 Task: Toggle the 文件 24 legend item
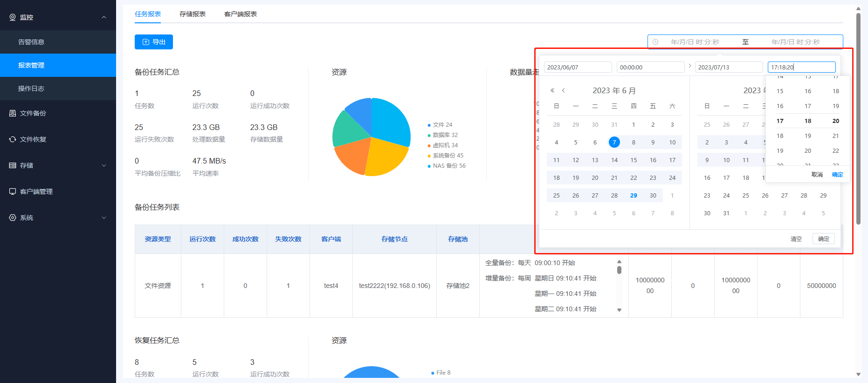[x=442, y=125]
